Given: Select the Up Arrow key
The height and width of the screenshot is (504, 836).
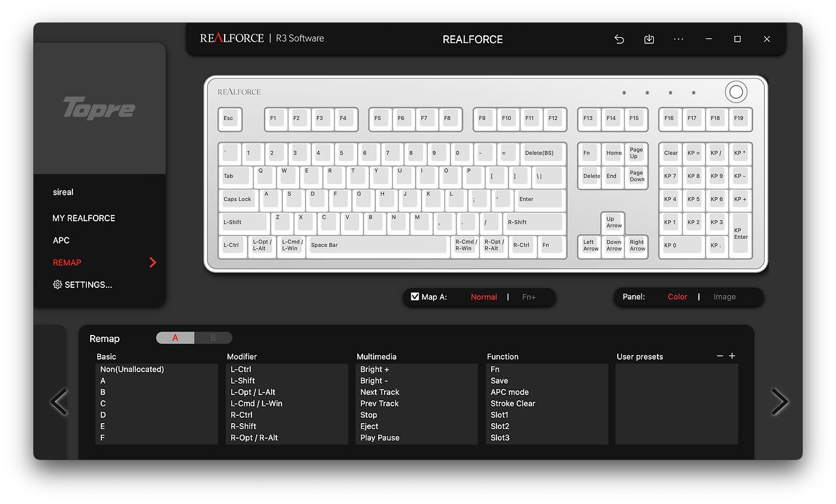Looking at the screenshot, I should (613, 223).
